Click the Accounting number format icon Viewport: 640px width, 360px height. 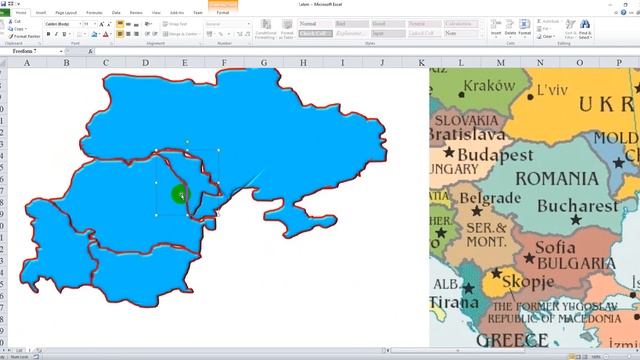point(210,34)
